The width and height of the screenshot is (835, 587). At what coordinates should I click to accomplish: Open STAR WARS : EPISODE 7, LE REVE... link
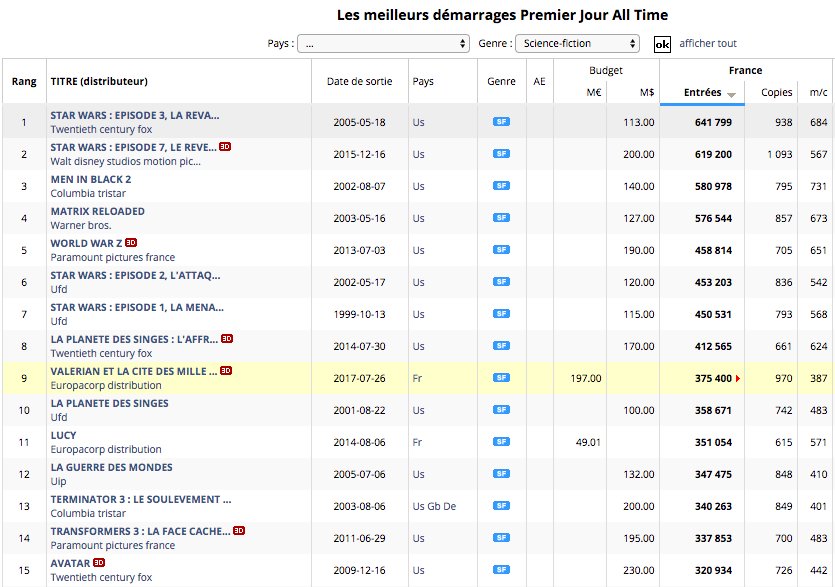(x=133, y=147)
